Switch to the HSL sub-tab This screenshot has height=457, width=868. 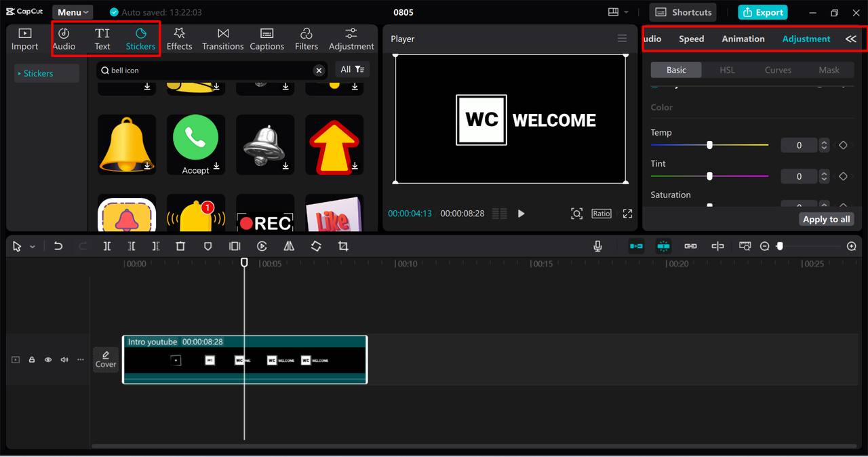pyautogui.click(x=727, y=70)
